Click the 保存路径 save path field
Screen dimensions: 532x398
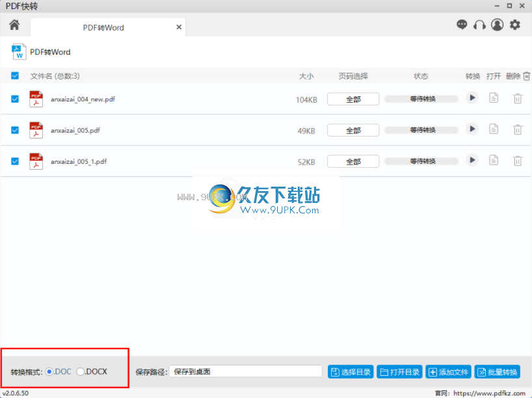click(x=246, y=371)
